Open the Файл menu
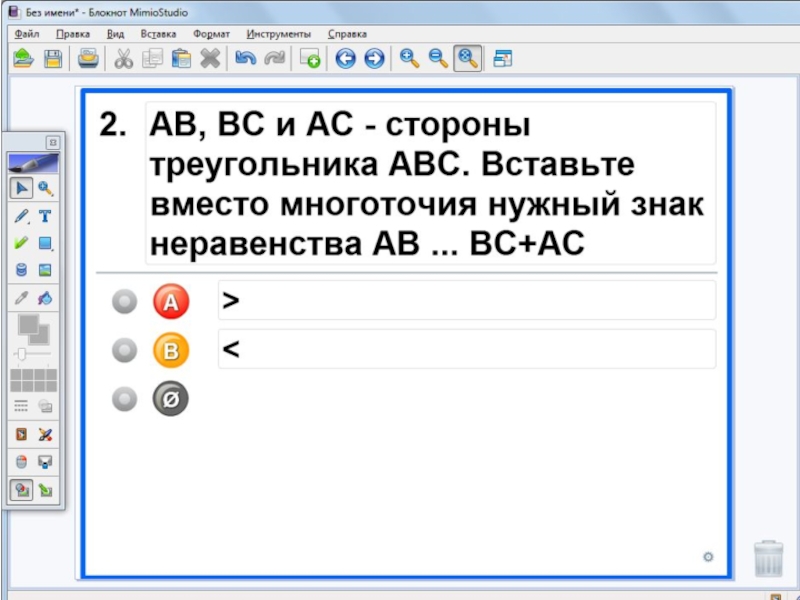 (x=26, y=34)
